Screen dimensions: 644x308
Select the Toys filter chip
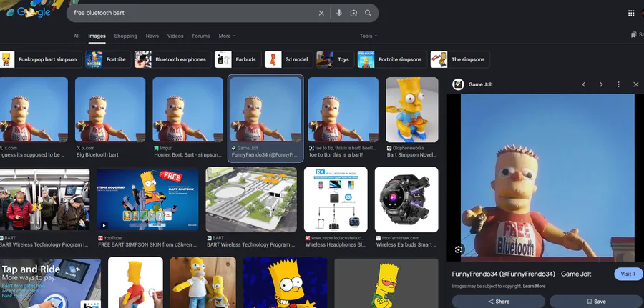335,59
